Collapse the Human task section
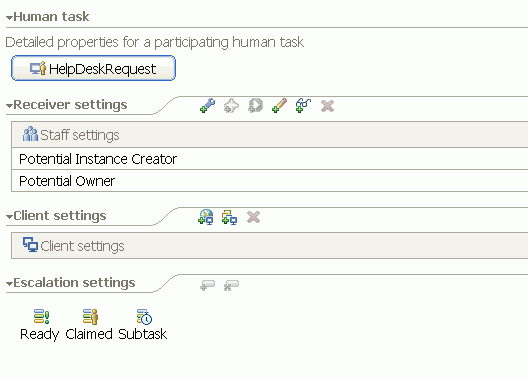The height and width of the screenshot is (379, 528). [x=9, y=18]
